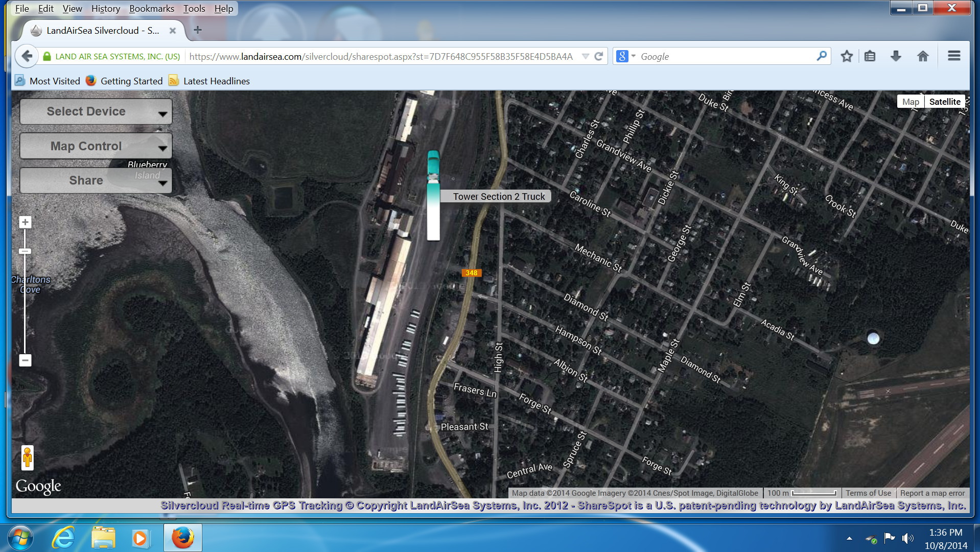Open the Firefox hamburger menu
The width and height of the screenshot is (980, 552).
953,56
